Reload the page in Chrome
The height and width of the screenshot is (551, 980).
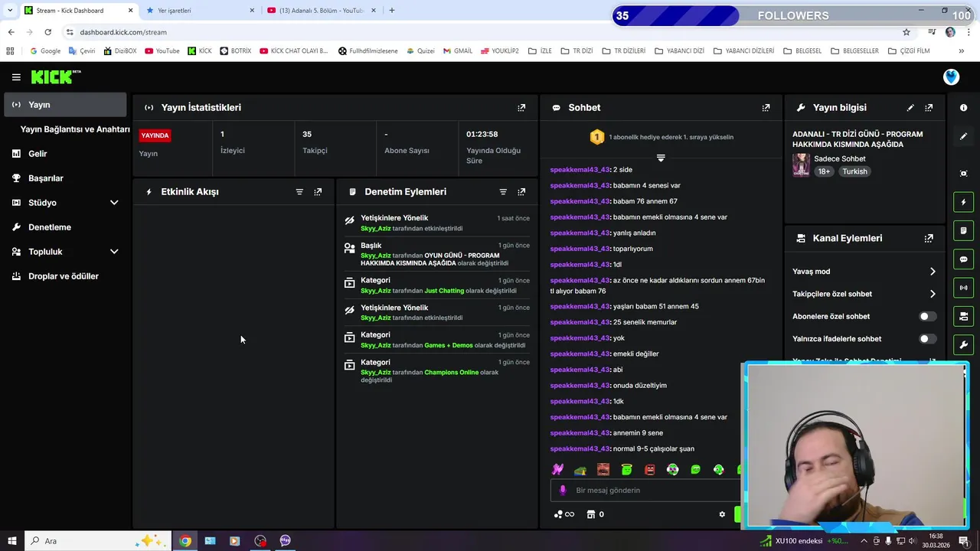pos(47,32)
